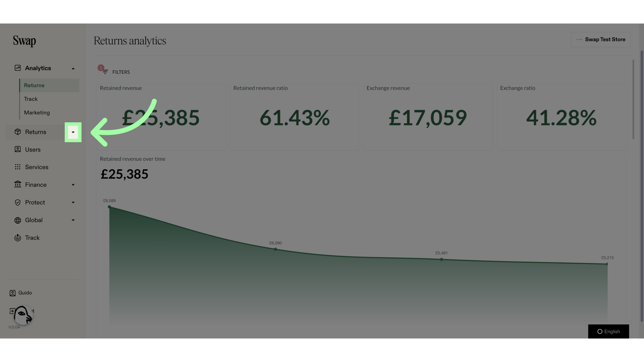
Task: Expand the Returns section expander
Action: pyautogui.click(x=72, y=132)
